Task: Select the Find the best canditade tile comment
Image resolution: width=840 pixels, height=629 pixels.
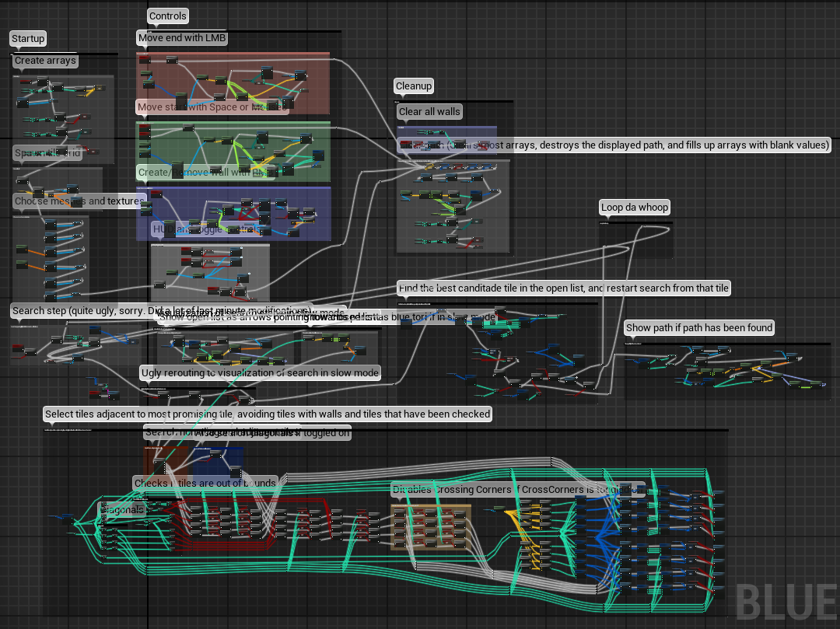Action: [564, 288]
